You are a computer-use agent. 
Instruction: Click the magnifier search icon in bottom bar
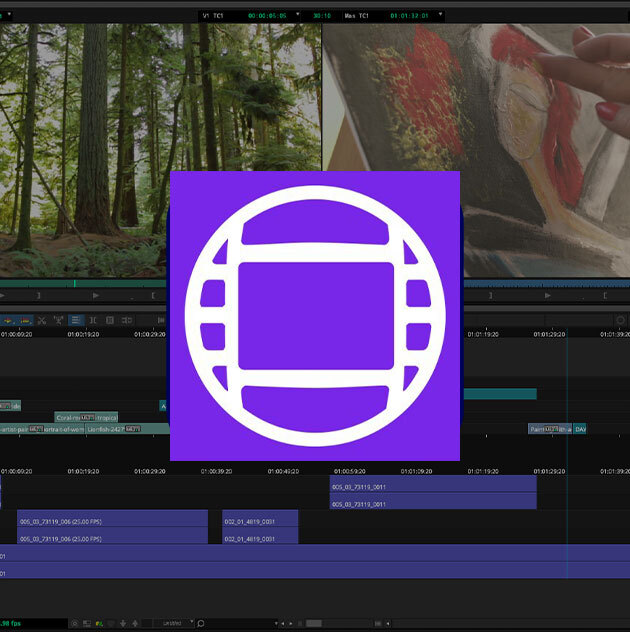201,624
